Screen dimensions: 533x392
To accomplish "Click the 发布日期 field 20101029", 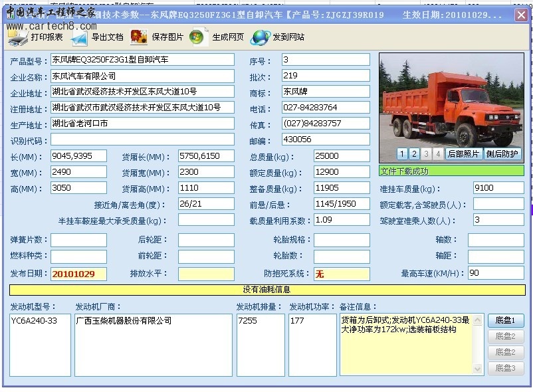I will (x=78, y=274).
